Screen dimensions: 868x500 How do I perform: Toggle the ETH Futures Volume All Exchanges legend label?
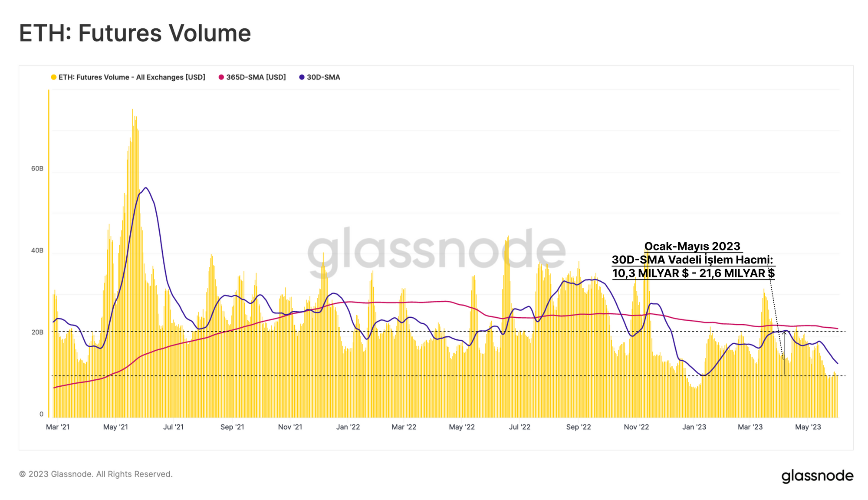[x=132, y=77]
